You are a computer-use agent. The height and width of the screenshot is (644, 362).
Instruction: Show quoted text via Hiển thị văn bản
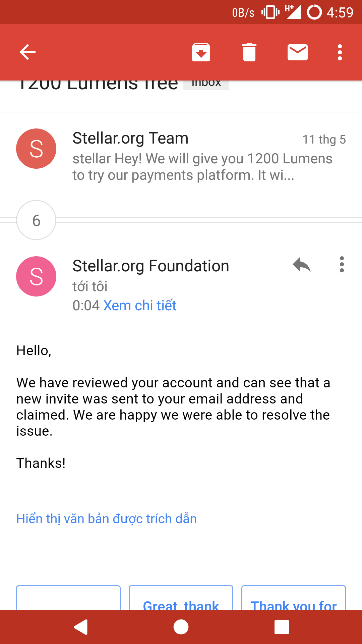[107, 519]
